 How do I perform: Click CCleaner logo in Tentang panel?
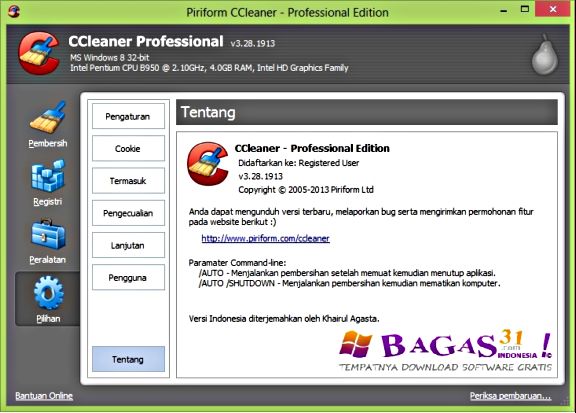point(208,164)
